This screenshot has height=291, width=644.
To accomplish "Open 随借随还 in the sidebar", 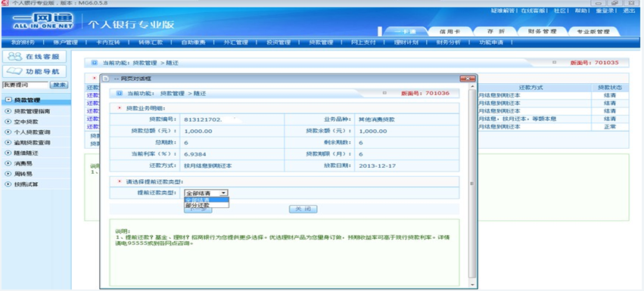I will 26,153.
